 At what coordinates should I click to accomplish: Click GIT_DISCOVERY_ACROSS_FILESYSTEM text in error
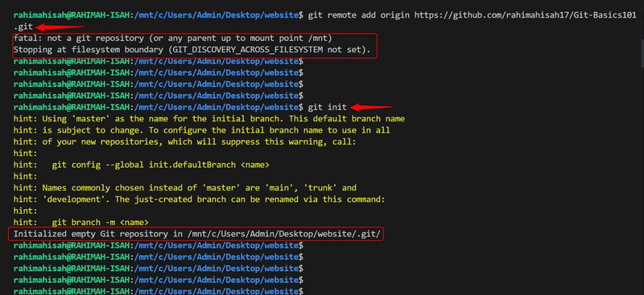(248, 50)
